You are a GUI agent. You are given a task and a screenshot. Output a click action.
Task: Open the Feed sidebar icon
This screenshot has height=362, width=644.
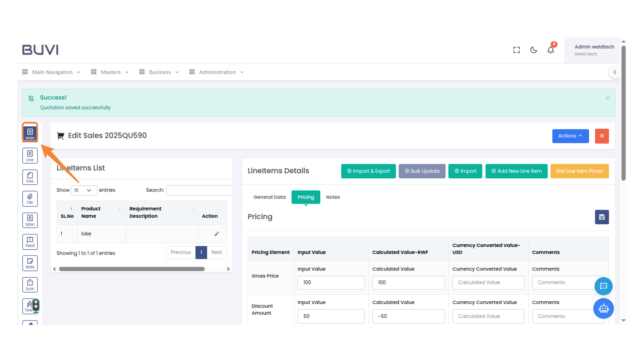pos(30,242)
